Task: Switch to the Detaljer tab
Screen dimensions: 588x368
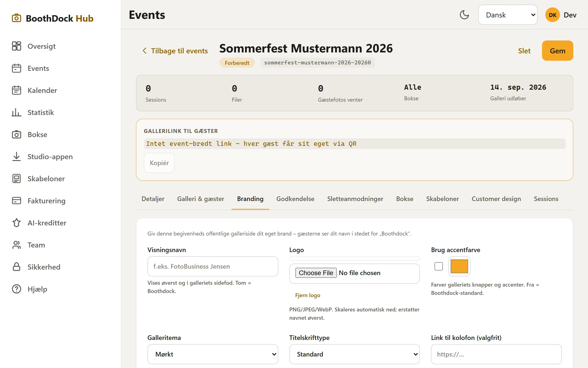Action: (153, 199)
